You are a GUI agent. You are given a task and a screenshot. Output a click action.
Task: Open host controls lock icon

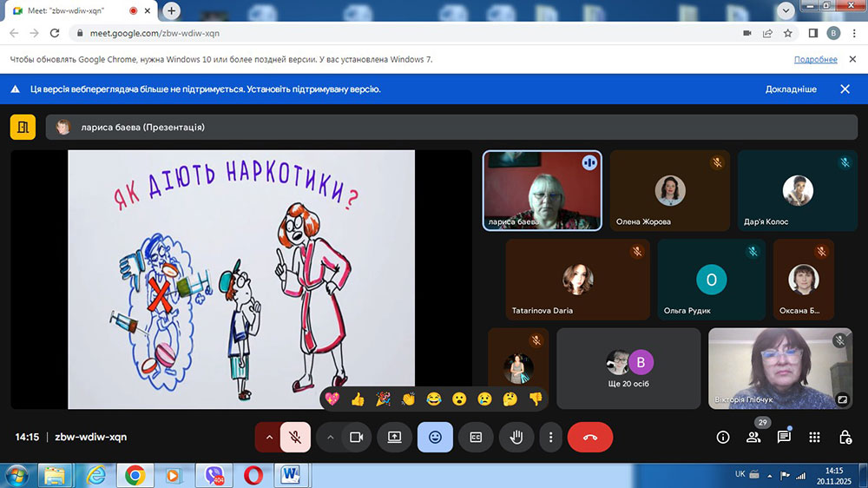click(845, 438)
